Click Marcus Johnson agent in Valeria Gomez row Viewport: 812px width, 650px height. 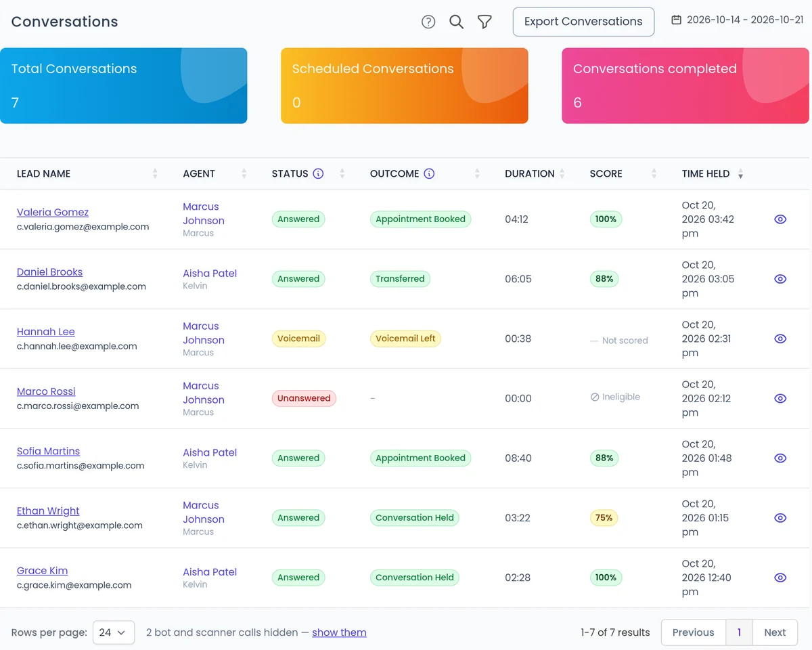[204, 213]
